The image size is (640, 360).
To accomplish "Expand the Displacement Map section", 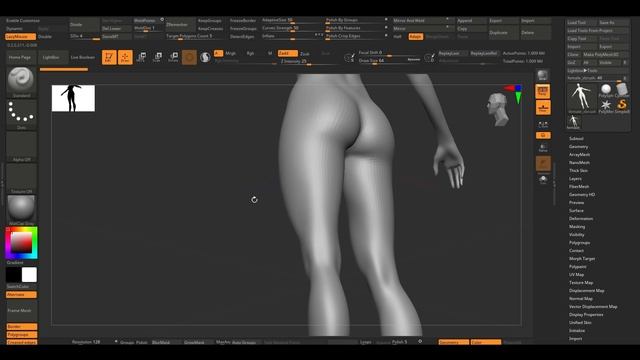I will [x=587, y=291].
